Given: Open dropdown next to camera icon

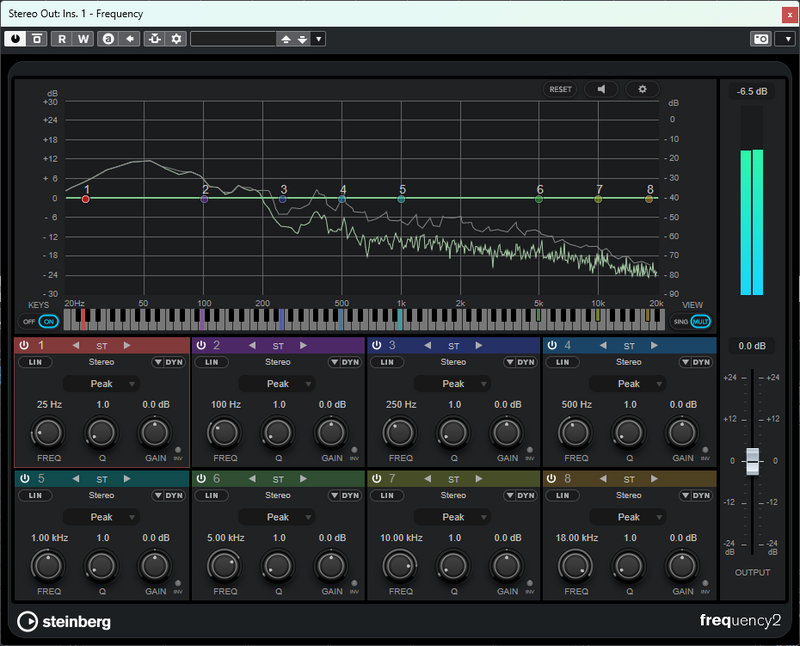Looking at the screenshot, I should 787,39.
